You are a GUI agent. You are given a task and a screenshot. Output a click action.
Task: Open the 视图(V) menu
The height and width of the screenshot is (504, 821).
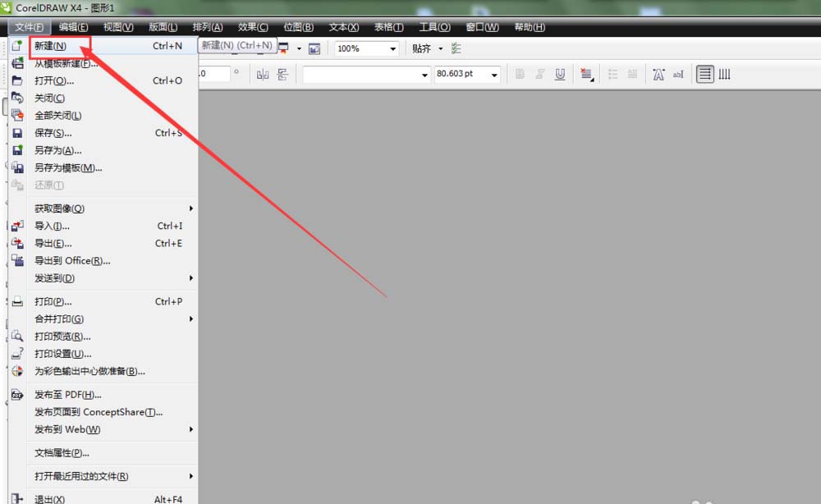pyautogui.click(x=118, y=27)
